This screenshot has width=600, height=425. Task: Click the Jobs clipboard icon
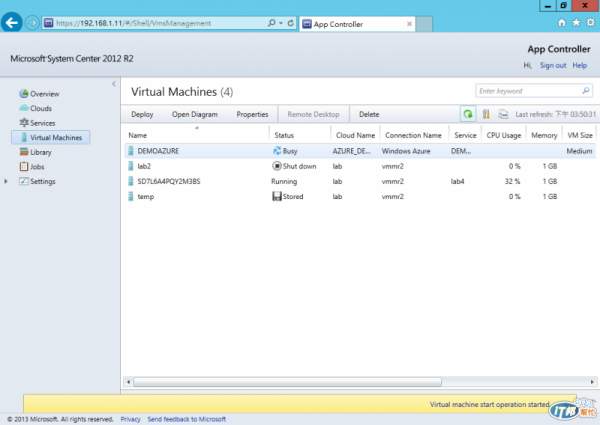[24, 166]
